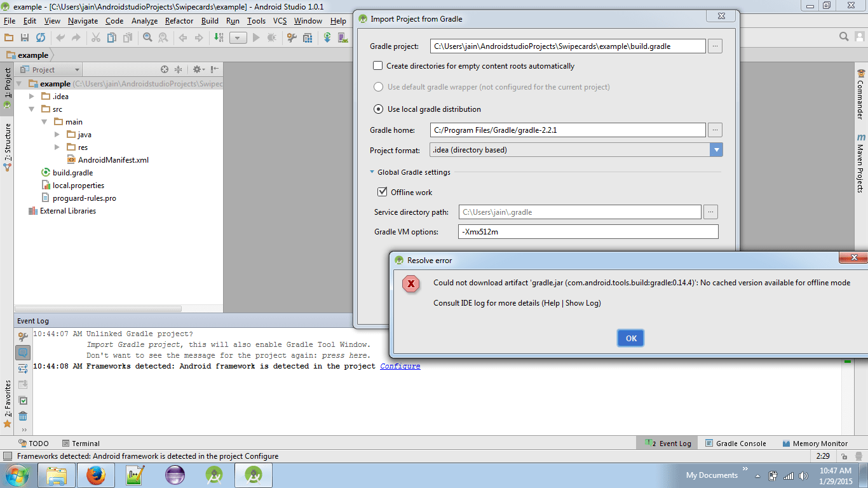Click the Configure link in Event Log

(400, 366)
